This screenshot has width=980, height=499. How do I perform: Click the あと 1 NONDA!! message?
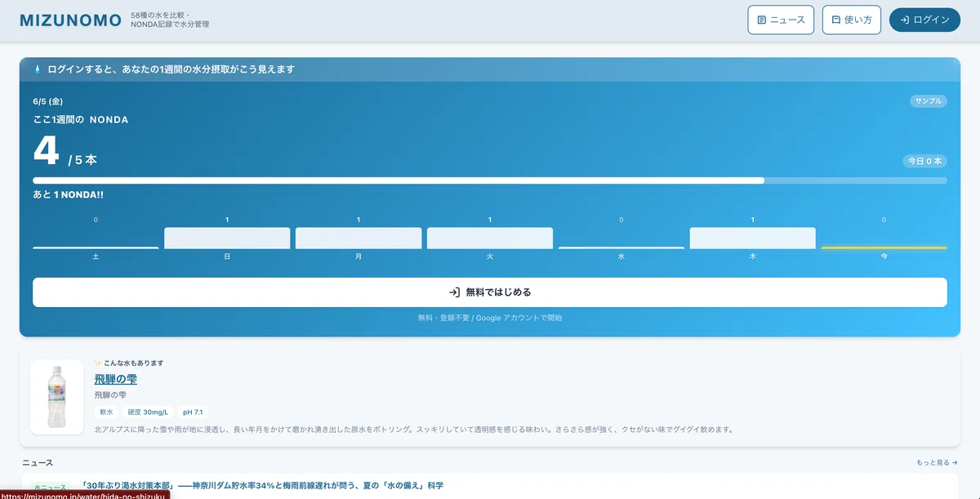tap(69, 195)
